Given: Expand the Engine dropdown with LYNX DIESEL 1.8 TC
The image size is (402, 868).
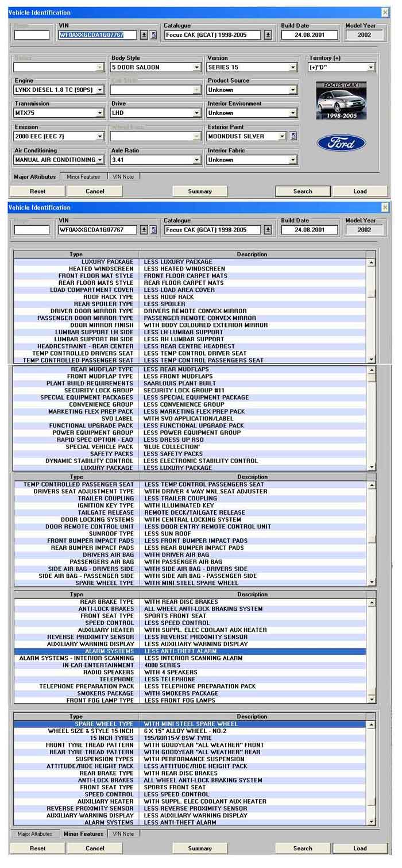Looking at the screenshot, I should pyautogui.click(x=100, y=90).
